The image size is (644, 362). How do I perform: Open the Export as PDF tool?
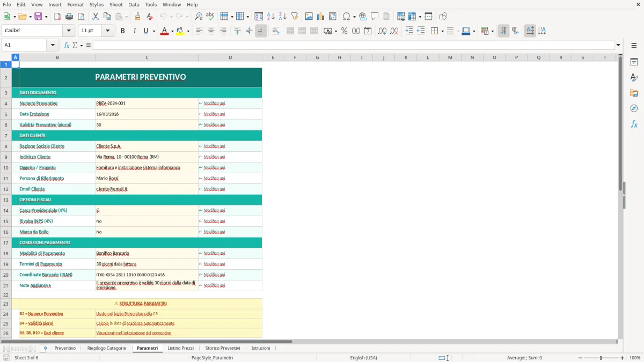pyautogui.click(x=57, y=17)
